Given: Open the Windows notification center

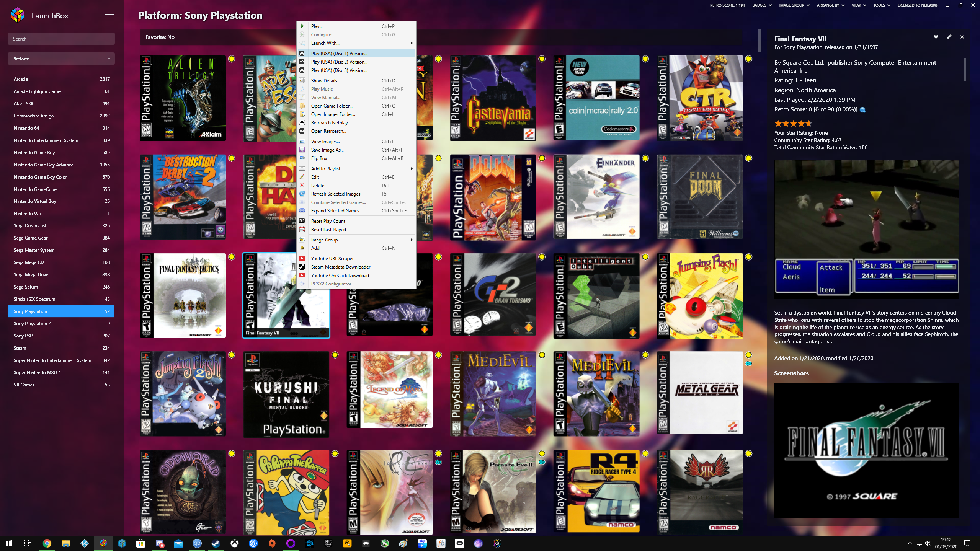Looking at the screenshot, I should tap(967, 543).
